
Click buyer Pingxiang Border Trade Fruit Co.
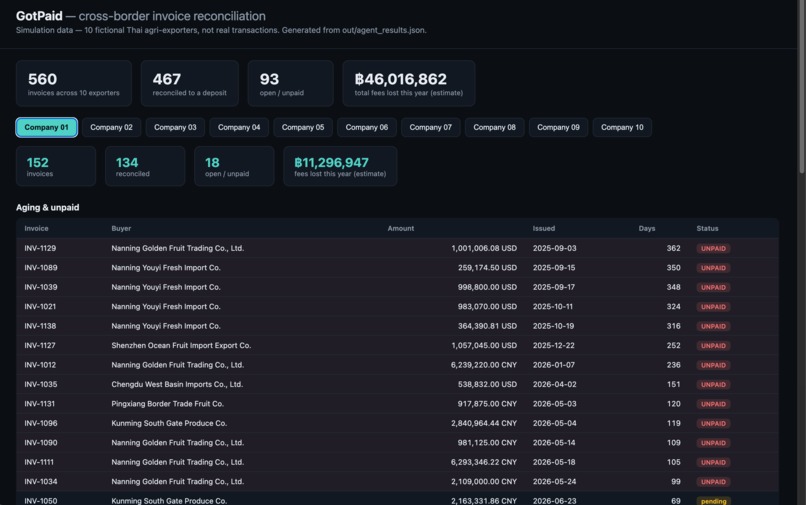[168, 404]
